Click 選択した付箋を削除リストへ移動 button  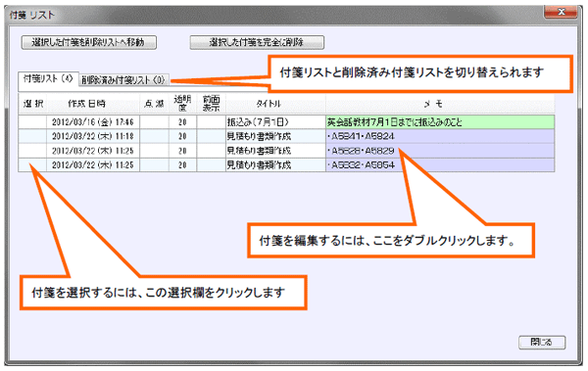click(x=89, y=42)
